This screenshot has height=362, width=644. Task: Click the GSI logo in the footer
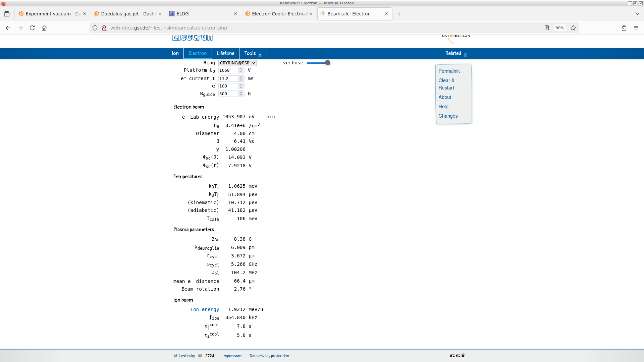(x=457, y=355)
